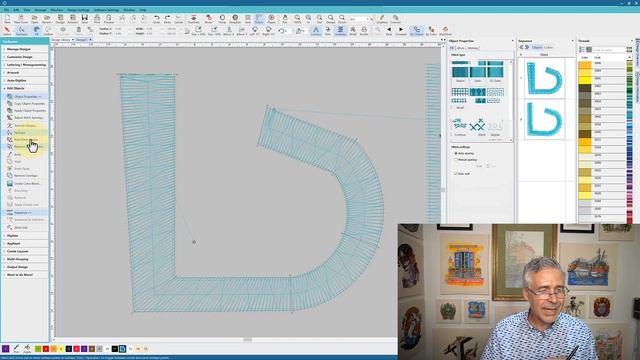The image size is (640, 360).
Task: Select the Pan tool icon
Action: (285, 18)
